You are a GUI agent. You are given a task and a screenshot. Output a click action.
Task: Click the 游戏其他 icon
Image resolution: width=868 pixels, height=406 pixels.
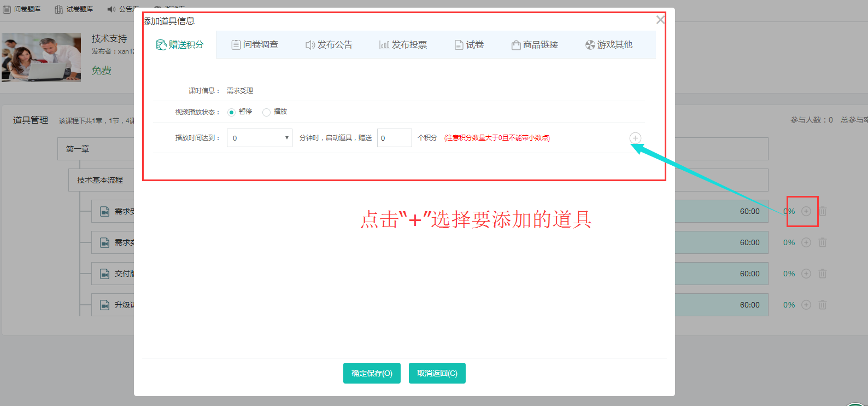pyautogui.click(x=590, y=45)
